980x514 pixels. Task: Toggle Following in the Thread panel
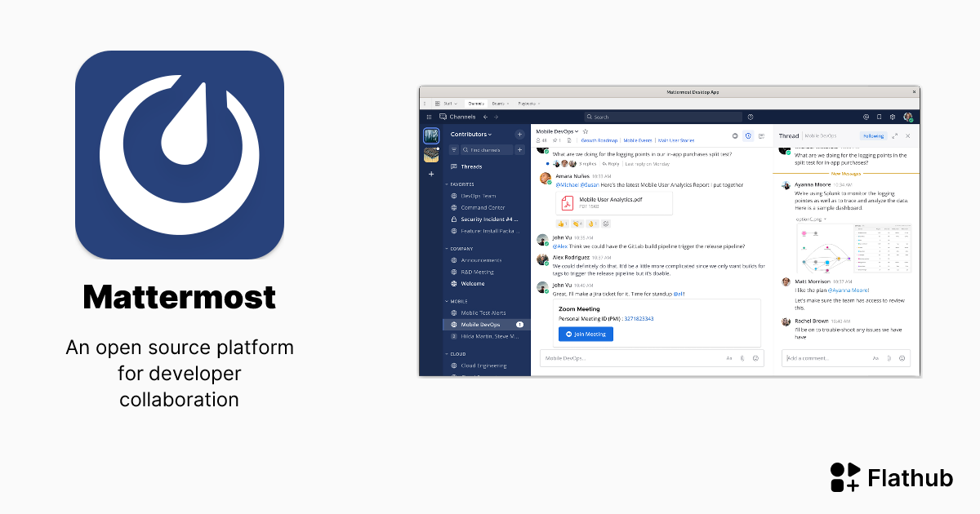(874, 135)
